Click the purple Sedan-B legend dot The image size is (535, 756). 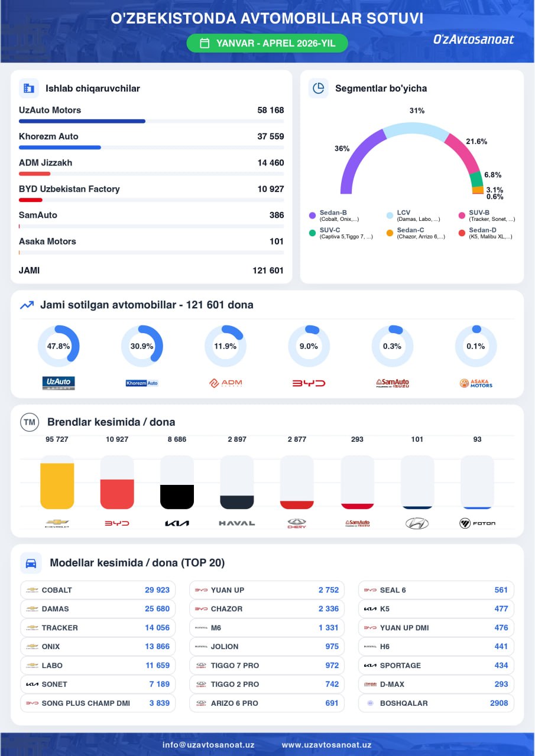(313, 216)
